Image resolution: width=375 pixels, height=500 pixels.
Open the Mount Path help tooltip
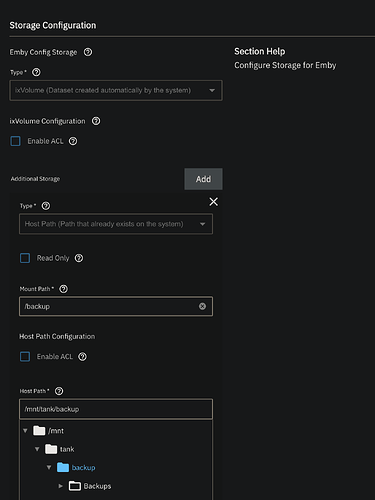(63, 289)
